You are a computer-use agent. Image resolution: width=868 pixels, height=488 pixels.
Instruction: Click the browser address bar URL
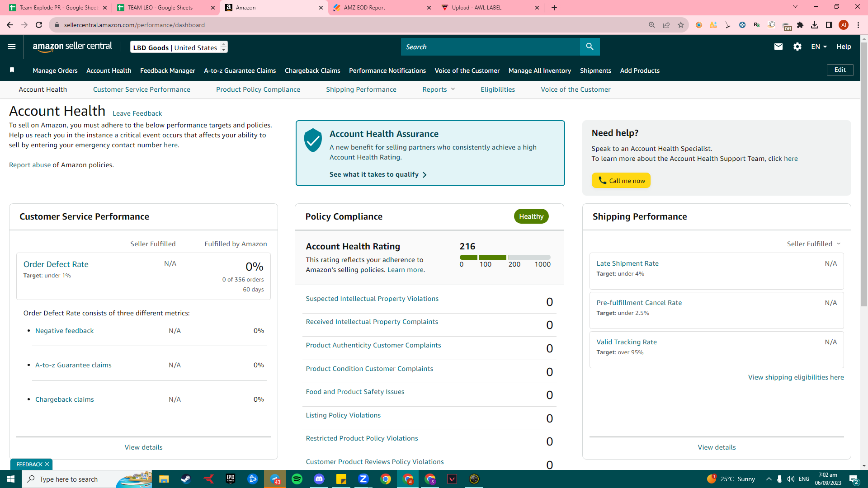[134, 25]
